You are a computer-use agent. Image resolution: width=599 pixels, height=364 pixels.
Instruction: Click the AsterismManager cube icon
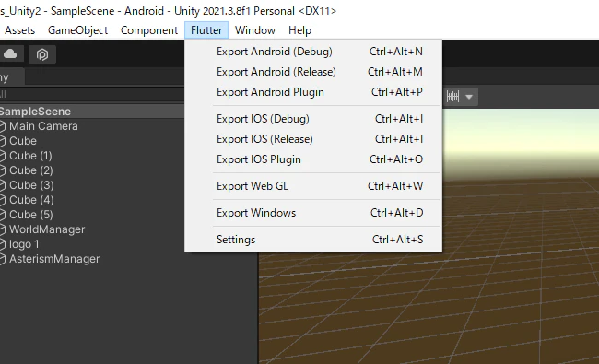pyautogui.click(x=2, y=259)
